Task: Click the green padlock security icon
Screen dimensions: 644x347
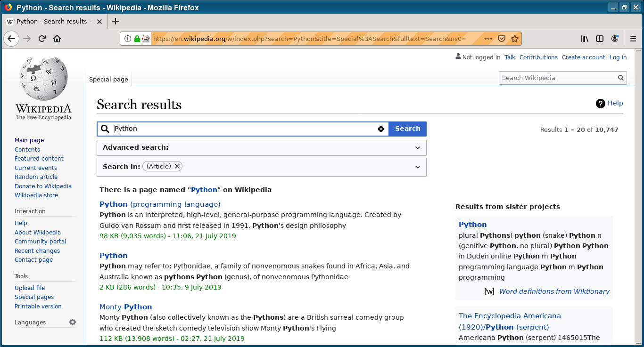Action: tap(137, 39)
